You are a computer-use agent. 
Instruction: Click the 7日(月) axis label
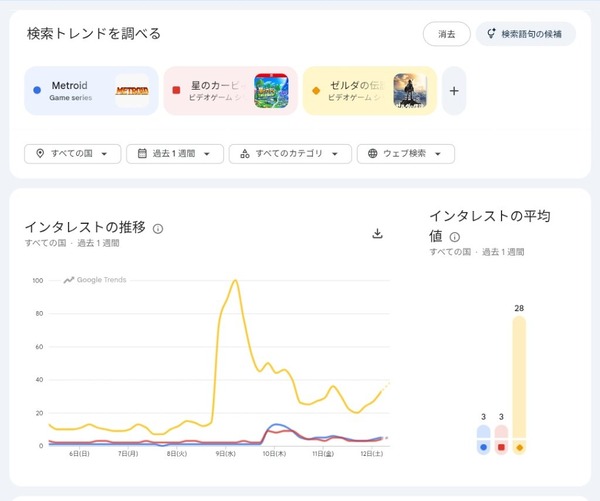pyautogui.click(x=128, y=454)
